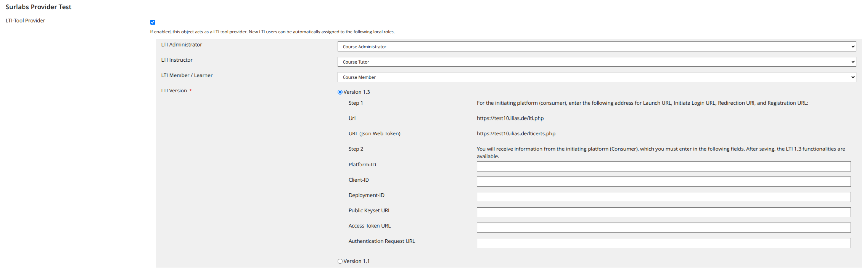Click the 'If enabled, this object acts' help text

pos(272,32)
